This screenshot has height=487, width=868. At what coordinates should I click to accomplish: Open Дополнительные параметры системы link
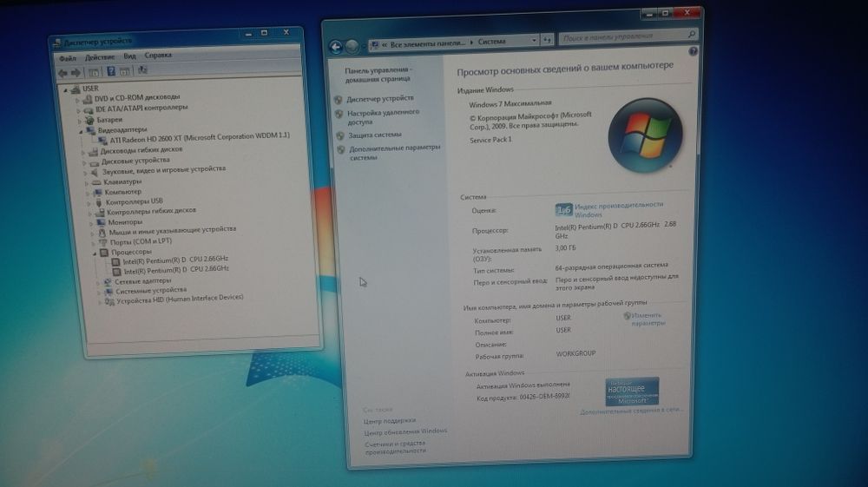pyautogui.click(x=395, y=152)
